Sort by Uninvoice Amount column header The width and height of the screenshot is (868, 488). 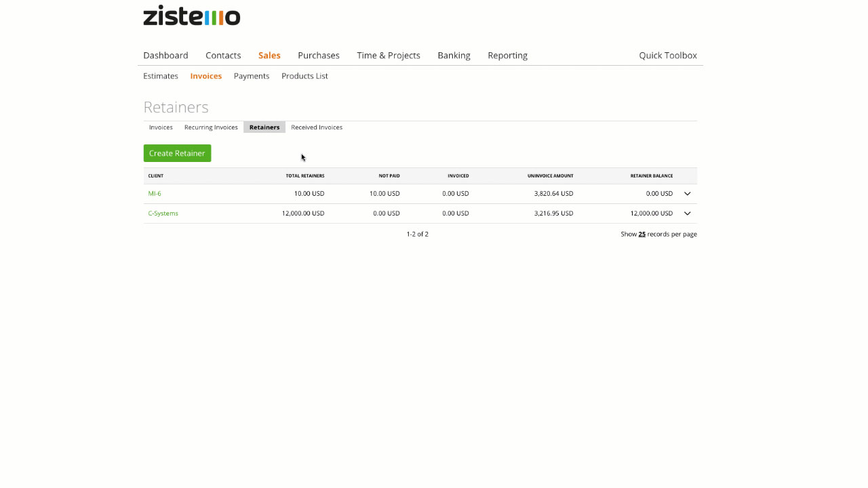tap(551, 176)
